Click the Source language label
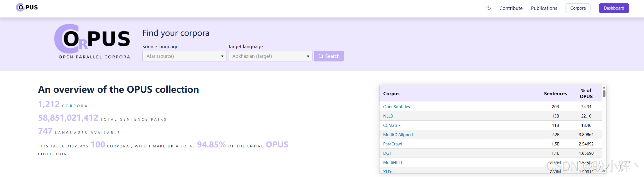The height and width of the screenshot is (177, 644). pos(160,47)
